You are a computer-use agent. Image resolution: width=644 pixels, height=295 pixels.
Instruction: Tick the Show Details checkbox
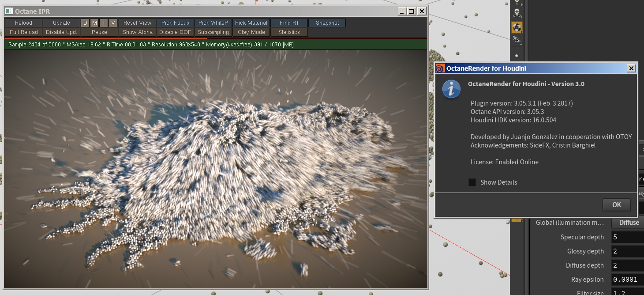click(472, 182)
